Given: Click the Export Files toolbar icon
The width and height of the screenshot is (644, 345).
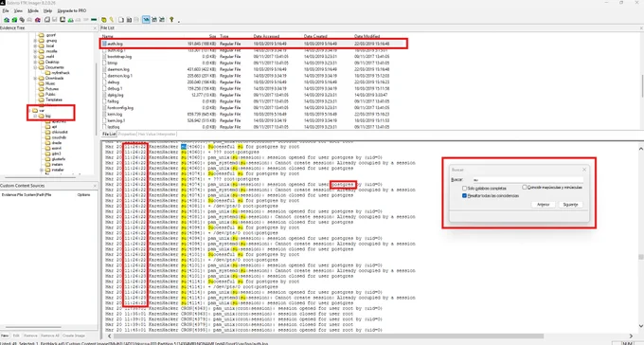Looking at the screenshot, I should pyautogui.click(x=121, y=19).
